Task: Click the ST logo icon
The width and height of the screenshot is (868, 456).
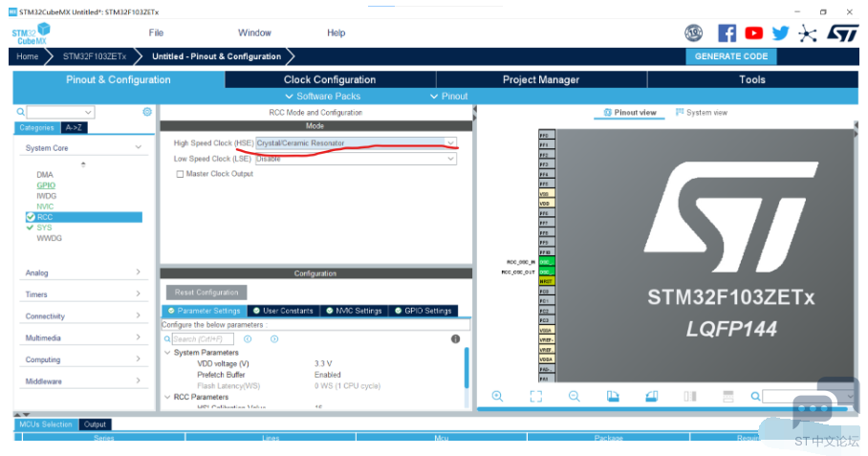Action: (x=842, y=33)
